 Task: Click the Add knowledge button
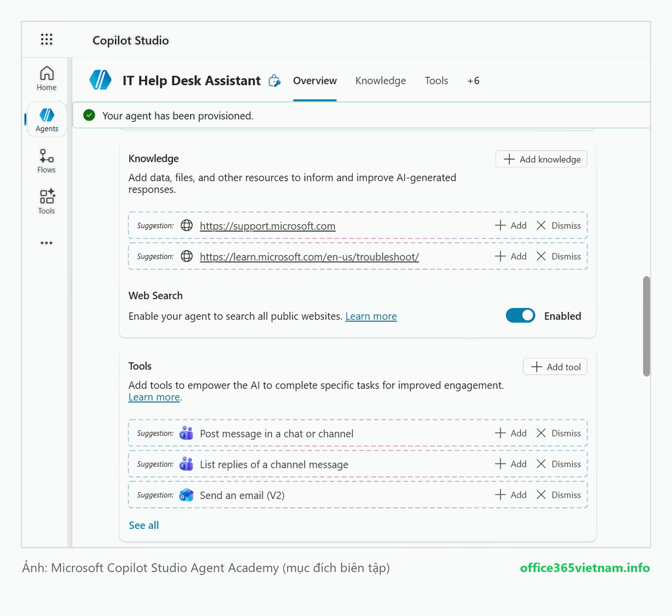541,159
